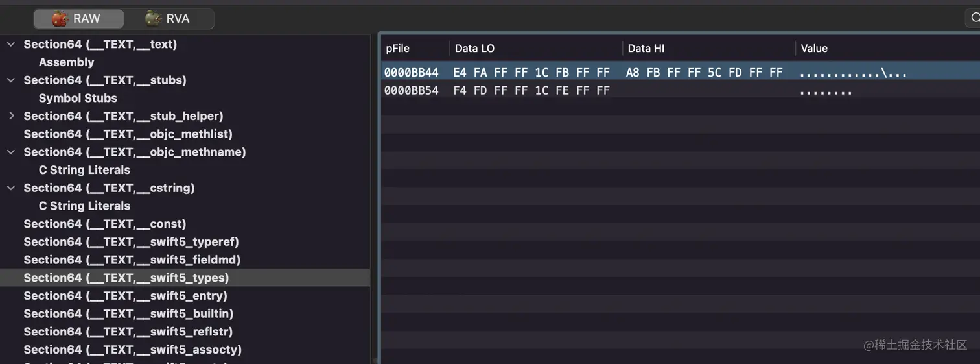Open C String Literals under __cstring
This screenshot has width=980, height=364.
[84, 206]
